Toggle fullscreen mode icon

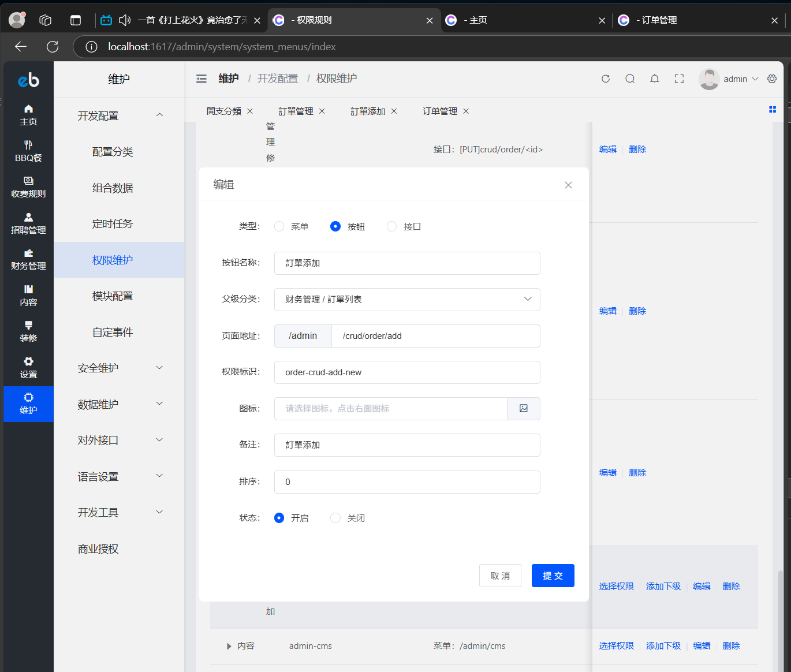[x=679, y=79]
